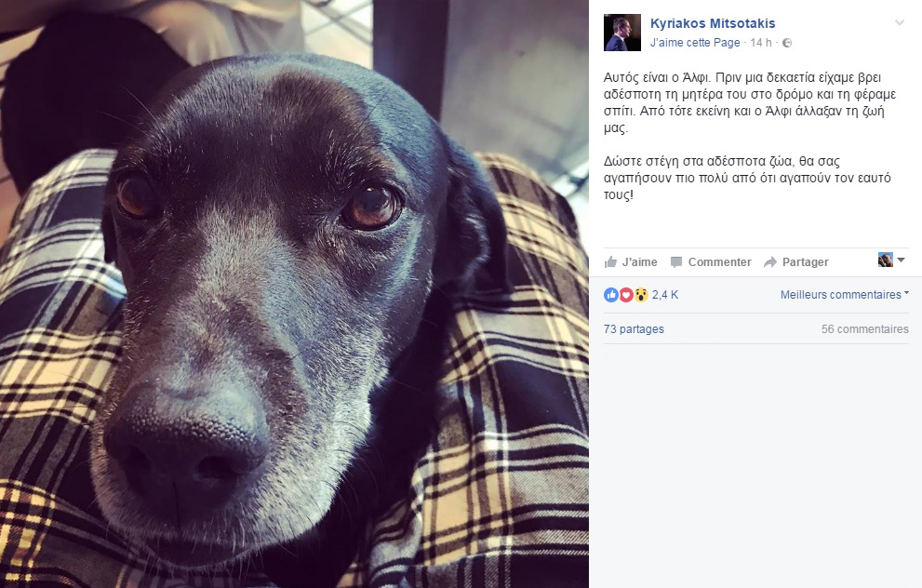Click the Partager button label
Image resolution: width=922 pixels, height=588 pixels.
click(x=805, y=262)
